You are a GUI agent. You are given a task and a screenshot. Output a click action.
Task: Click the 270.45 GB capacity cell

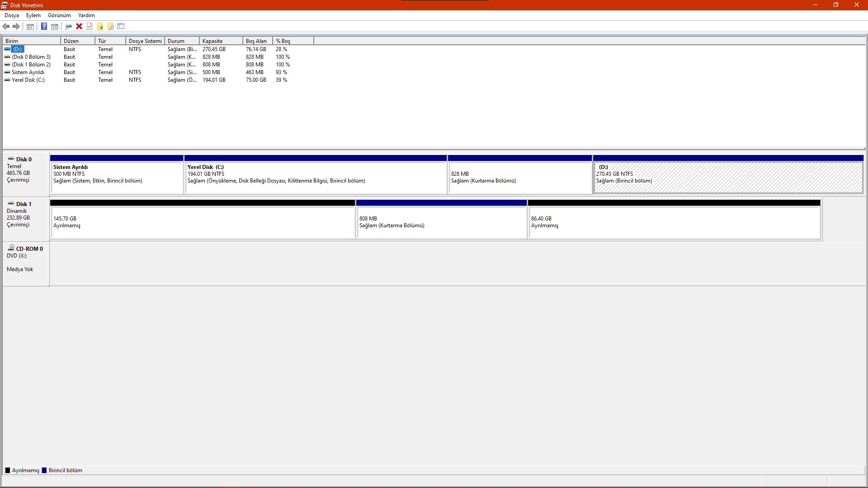[214, 49]
